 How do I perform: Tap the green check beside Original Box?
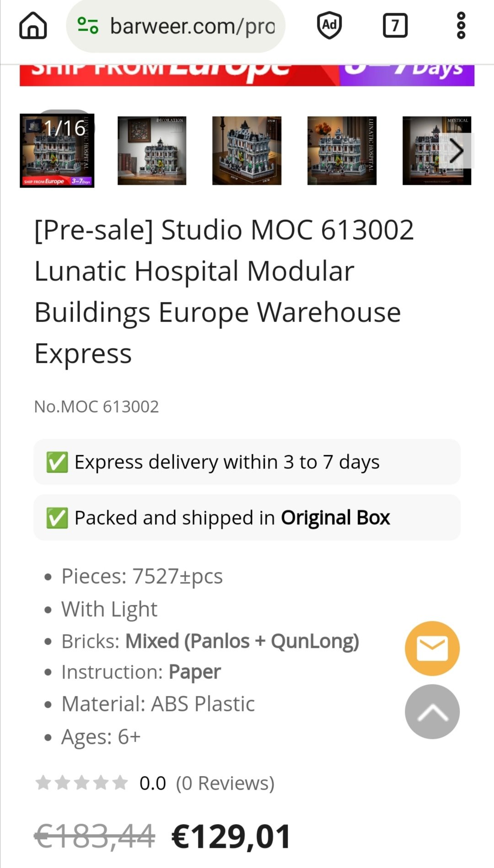tap(57, 518)
